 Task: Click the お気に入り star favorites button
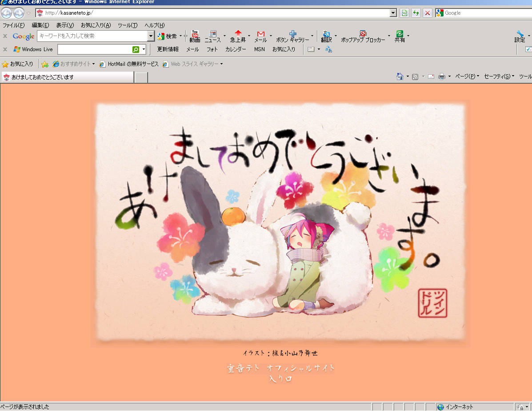18,64
